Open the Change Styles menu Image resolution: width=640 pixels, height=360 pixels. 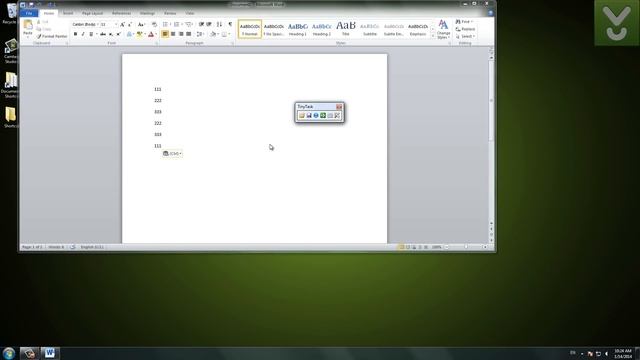point(443,29)
